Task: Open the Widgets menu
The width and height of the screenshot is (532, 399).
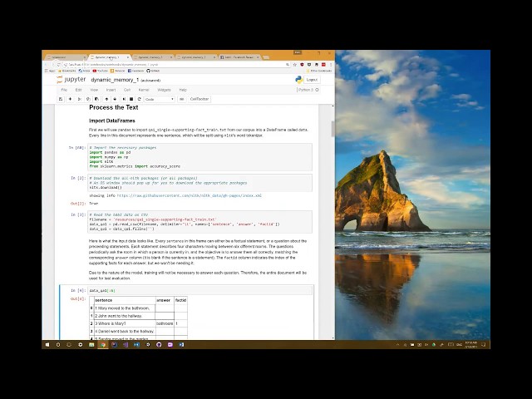Action: pos(165,90)
